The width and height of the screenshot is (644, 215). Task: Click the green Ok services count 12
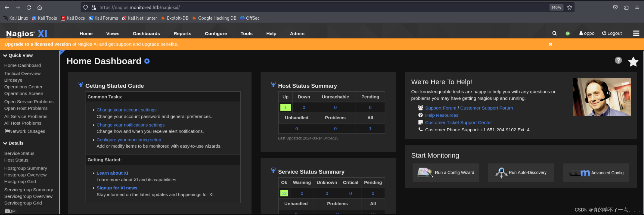pyautogui.click(x=284, y=193)
